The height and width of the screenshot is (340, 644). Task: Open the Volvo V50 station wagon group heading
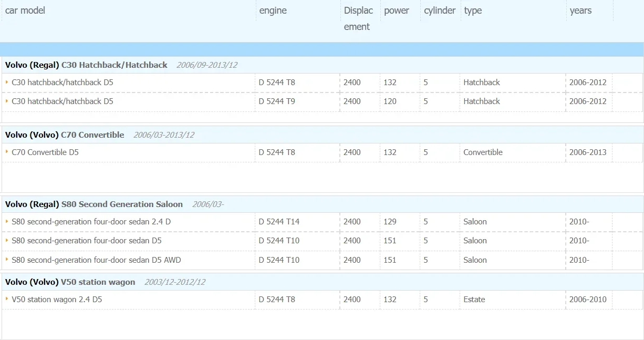tap(70, 282)
